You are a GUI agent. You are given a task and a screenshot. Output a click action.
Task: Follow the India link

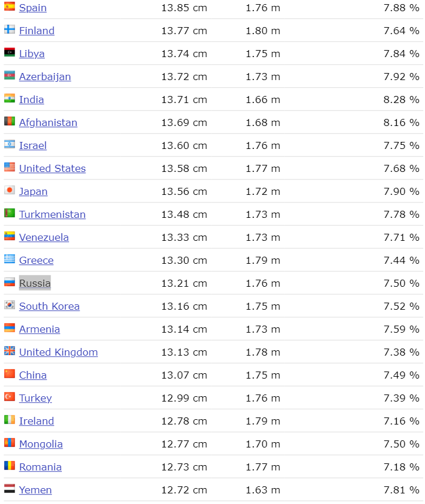pos(31,100)
